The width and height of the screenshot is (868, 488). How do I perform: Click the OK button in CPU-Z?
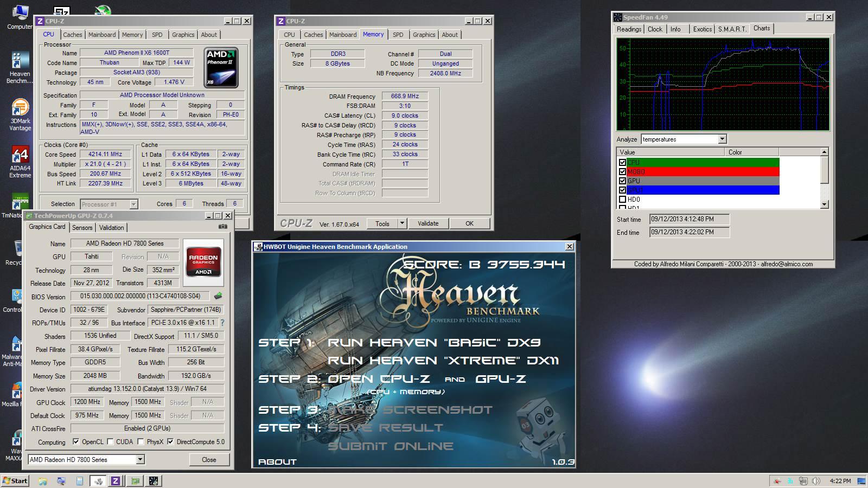(469, 223)
